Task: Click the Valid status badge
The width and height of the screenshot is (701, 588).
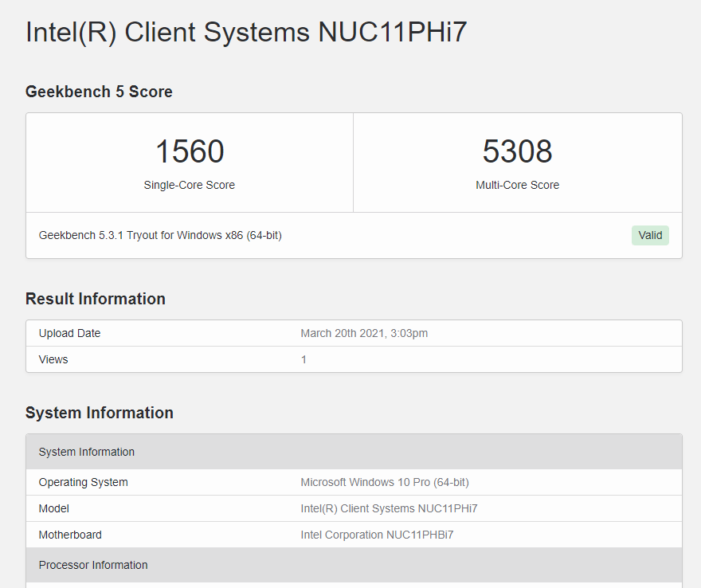Action: coord(650,235)
